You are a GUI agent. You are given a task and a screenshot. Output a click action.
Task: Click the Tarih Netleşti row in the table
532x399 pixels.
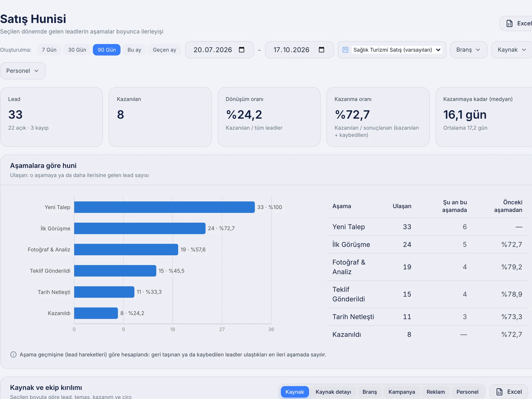[x=427, y=317]
